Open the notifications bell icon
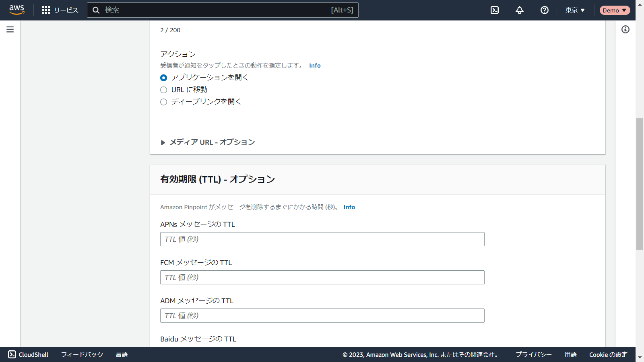The image size is (644, 362). [520, 10]
